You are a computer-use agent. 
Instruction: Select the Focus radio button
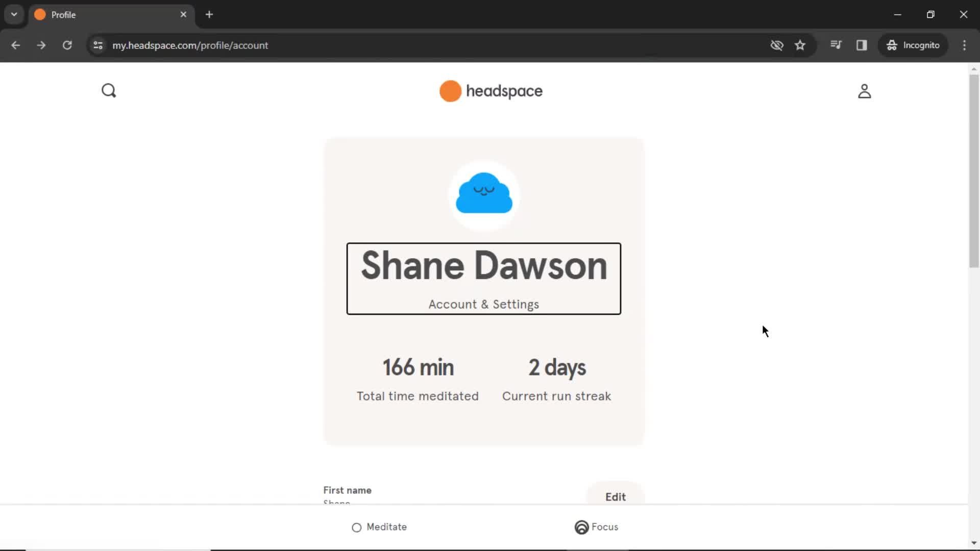[581, 527]
